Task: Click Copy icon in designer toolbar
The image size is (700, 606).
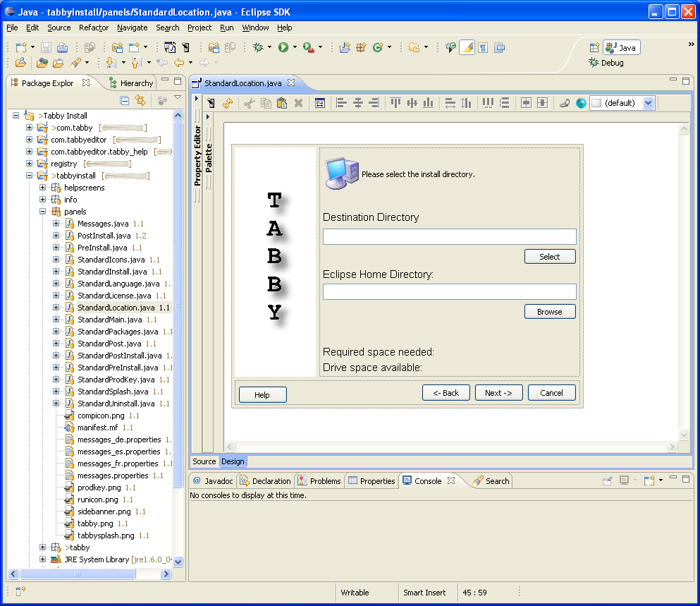Action: point(266,103)
